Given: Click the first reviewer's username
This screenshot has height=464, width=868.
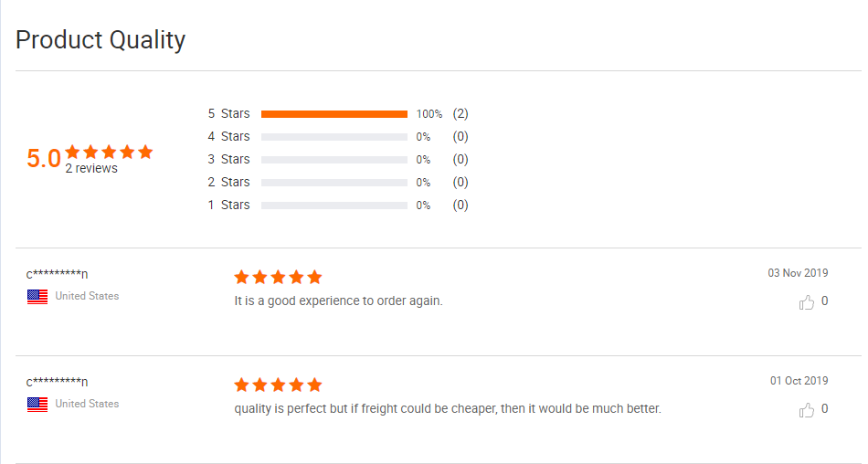Looking at the screenshot, I should click(57, 274).
